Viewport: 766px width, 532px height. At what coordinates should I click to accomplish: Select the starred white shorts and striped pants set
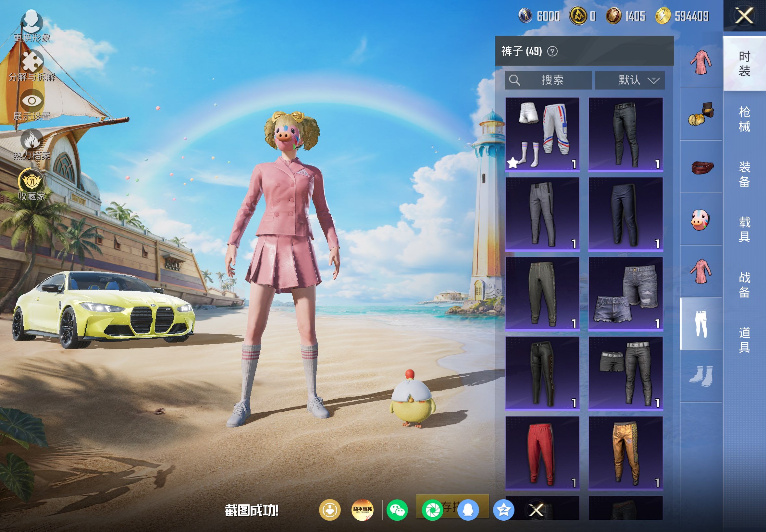(x=542, y=135)
